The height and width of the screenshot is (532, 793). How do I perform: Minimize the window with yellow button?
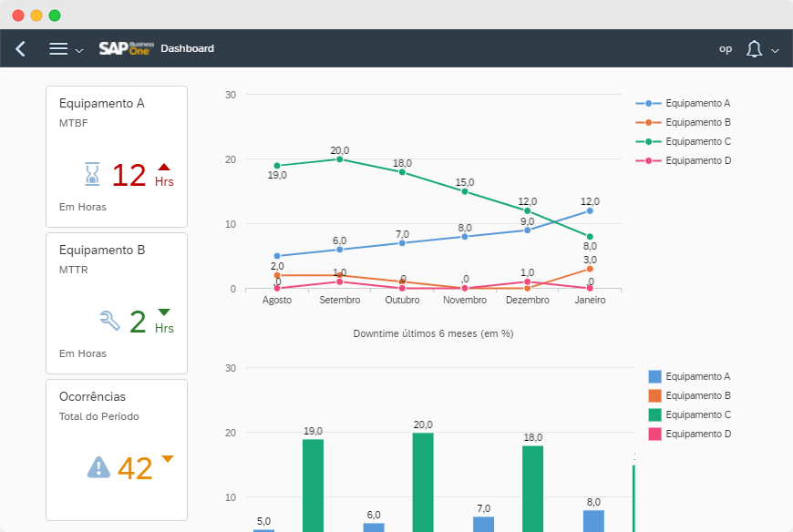click(x=36, y=15)
